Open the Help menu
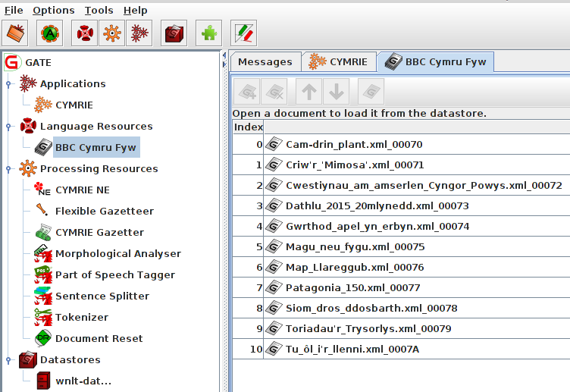The width and height of the screenshot is (570, 392). 135,11
